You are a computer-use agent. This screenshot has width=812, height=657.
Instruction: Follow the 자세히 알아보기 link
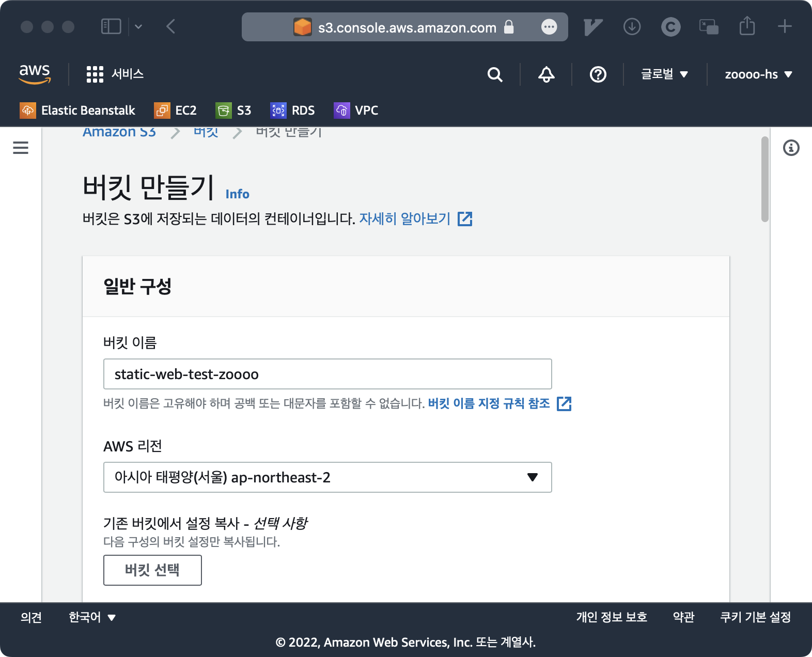(x=405, y=218)
